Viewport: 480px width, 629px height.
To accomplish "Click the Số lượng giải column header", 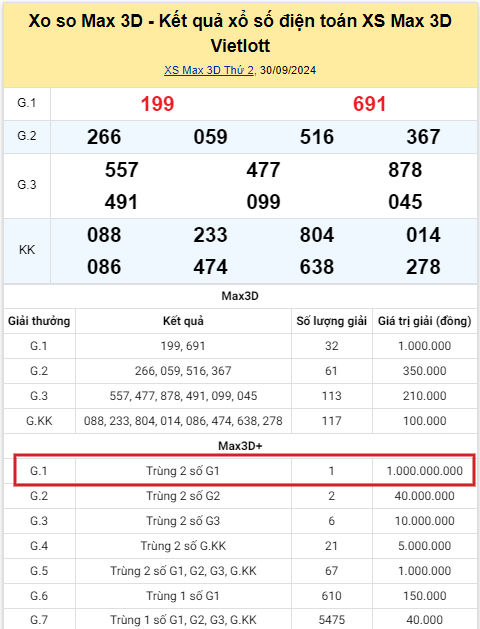I will (x=332, y=321).
